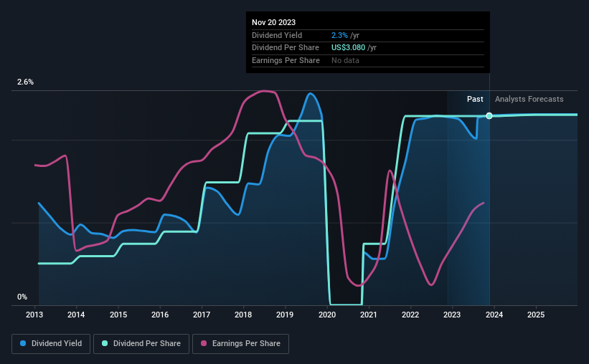
Task: Click the 2.6% y-axis label
Action: (x=25, y=82)
